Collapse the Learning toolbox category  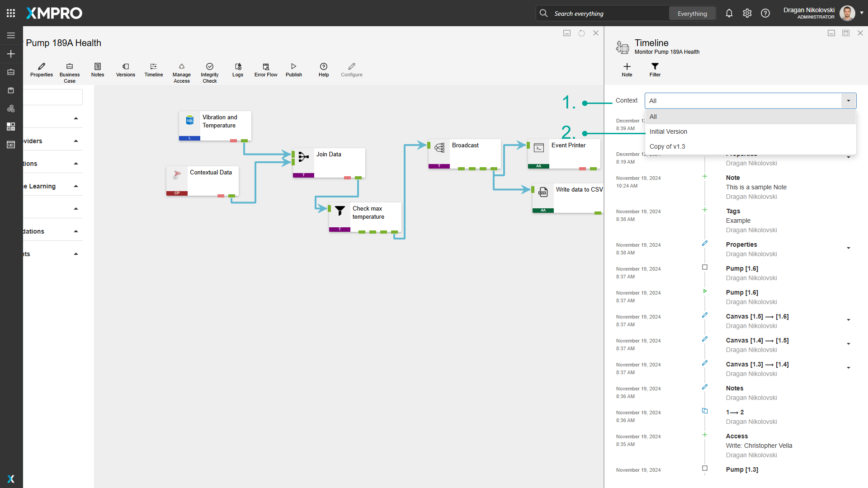tap(76, 186)
